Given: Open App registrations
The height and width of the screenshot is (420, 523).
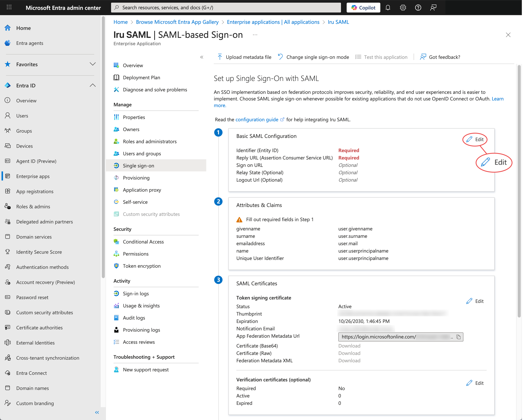Looking at the screenshot, I should [35, 191].
